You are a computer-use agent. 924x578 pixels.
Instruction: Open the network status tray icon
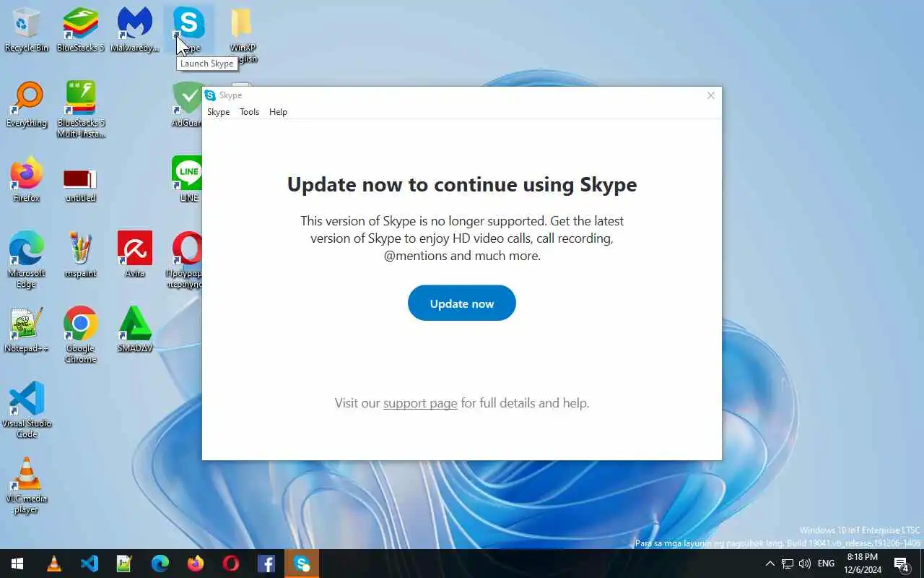(x=788, y=564)
